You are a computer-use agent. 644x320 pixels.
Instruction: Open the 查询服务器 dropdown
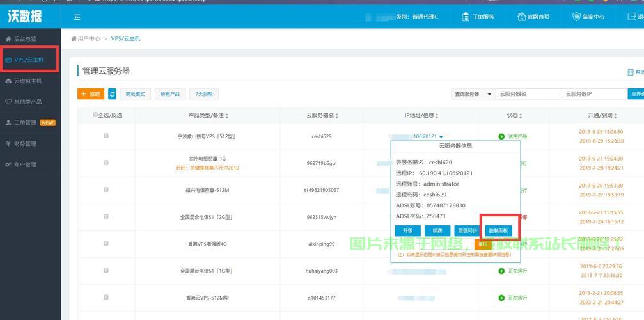click(473, 94)
